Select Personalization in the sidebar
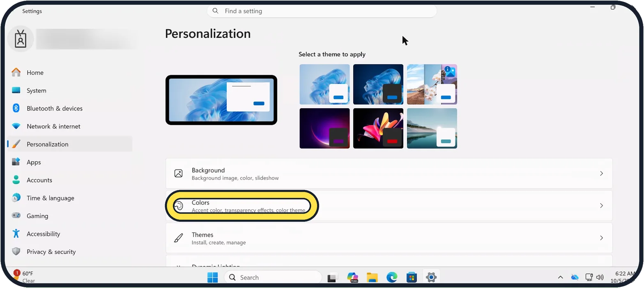The width and height of the screenshot is (644, 288). pyautogui.click(x=70, y=144)
